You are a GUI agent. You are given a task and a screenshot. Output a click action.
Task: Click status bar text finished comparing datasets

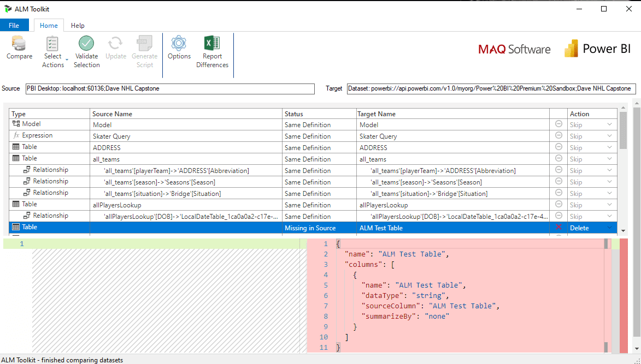[x=62, y=360]
